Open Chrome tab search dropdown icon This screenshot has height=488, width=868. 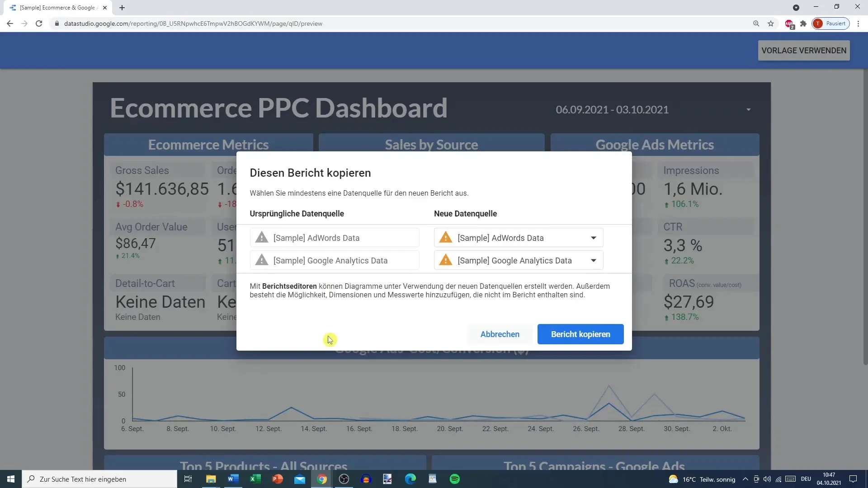coord(796,8)
